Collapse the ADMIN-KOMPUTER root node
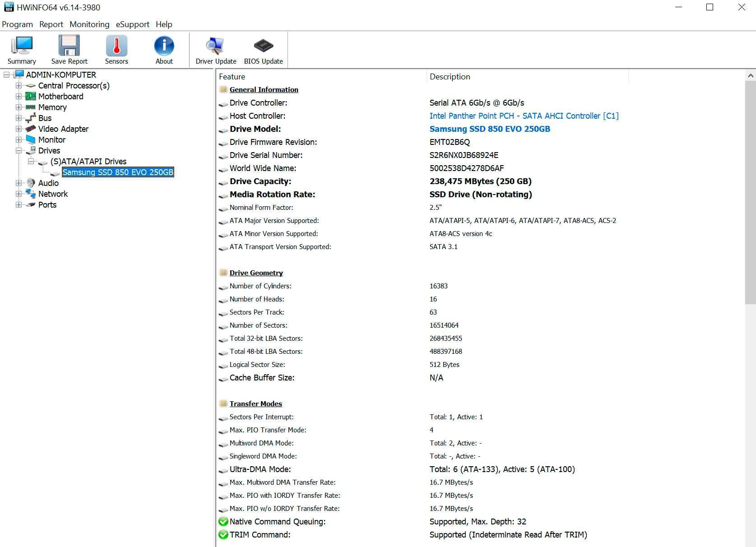This screenshot has width=756, height=547. [7, 74]
